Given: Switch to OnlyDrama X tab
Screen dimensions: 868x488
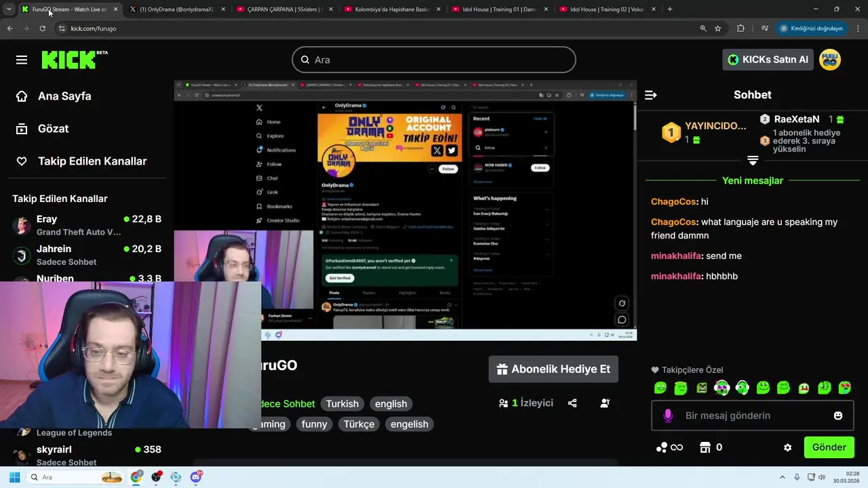Looking at the screenshot, I should 176,9.
